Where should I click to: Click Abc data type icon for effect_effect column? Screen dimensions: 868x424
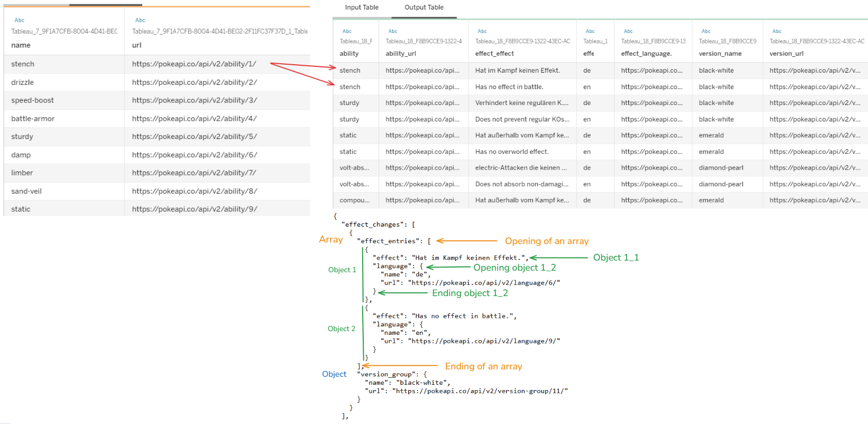pos(482,31)
